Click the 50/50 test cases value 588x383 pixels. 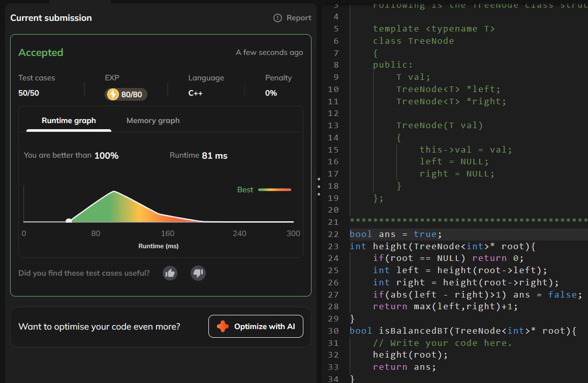point(29,93)
